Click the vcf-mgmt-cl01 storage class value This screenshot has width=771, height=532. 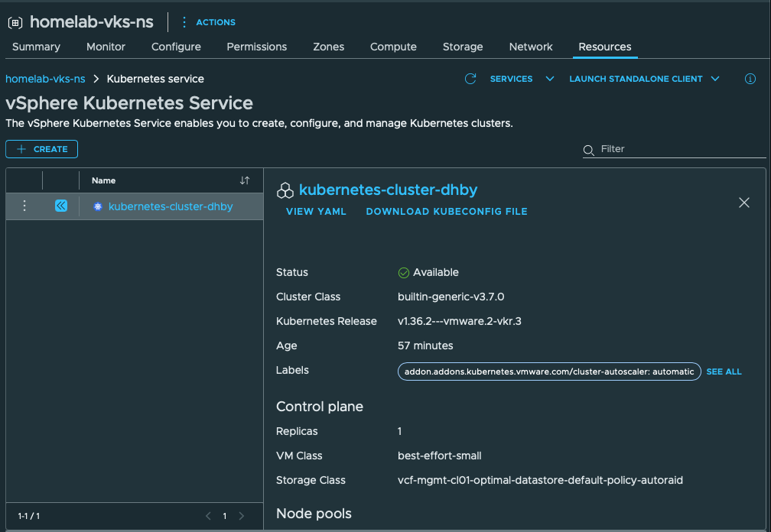tap(540, 481)
